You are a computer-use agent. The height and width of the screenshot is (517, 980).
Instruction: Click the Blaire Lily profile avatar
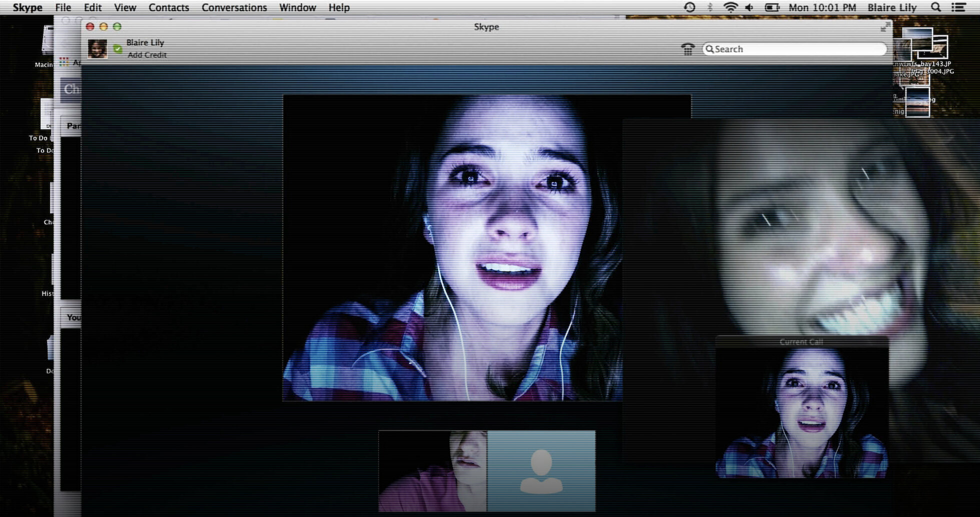(x=97, y=49)
